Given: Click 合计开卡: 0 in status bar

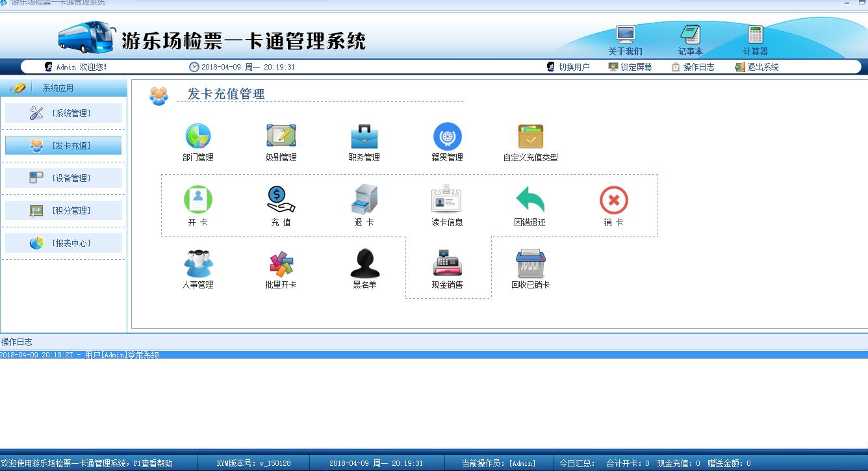Looking at the screenshot, I should point(628,463).
